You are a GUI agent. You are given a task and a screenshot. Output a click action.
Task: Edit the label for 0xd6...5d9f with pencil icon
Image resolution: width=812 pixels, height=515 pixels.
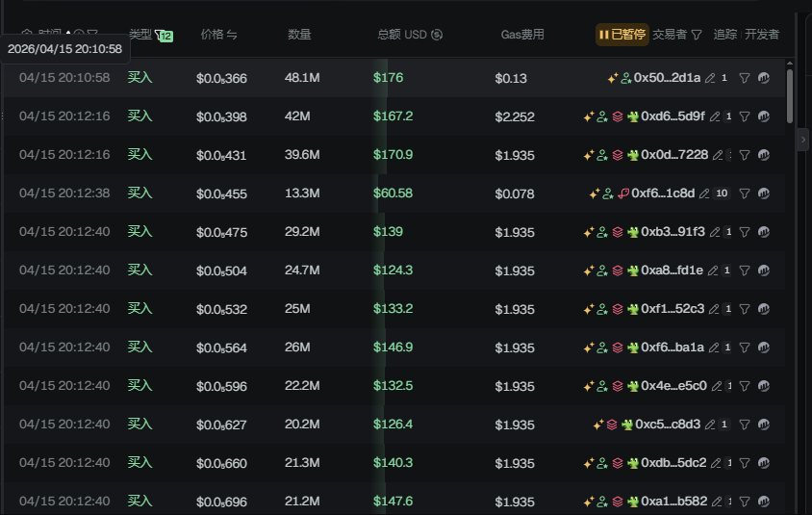coord(715,116)
